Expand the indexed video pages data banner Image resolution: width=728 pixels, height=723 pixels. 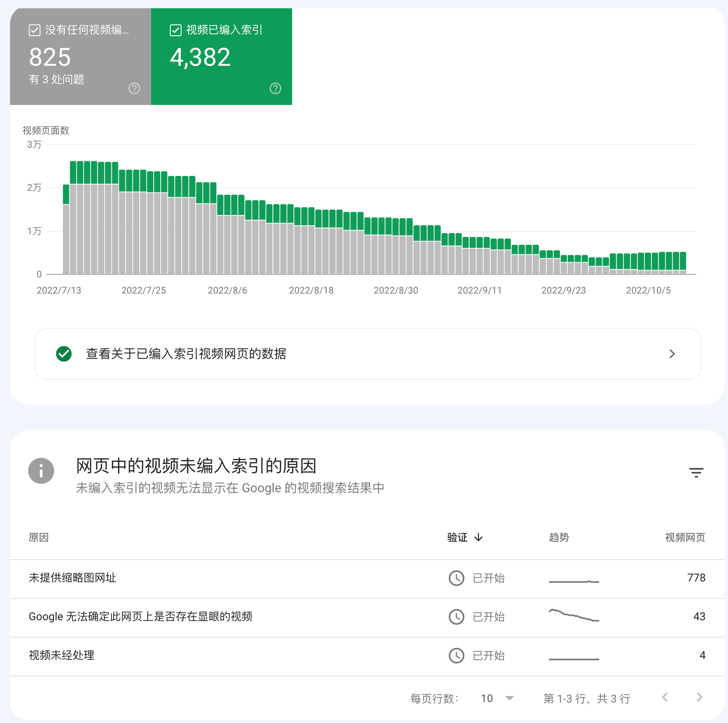(672, 354)
